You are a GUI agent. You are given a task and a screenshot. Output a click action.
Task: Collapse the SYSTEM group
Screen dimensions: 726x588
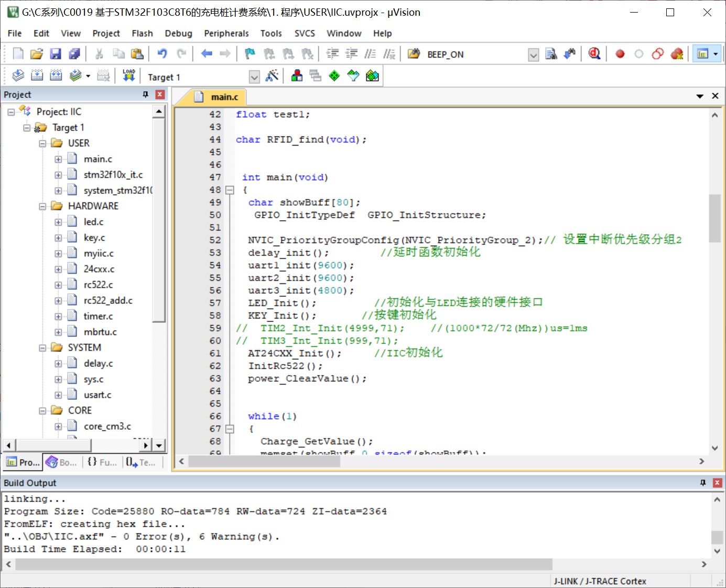43,348
